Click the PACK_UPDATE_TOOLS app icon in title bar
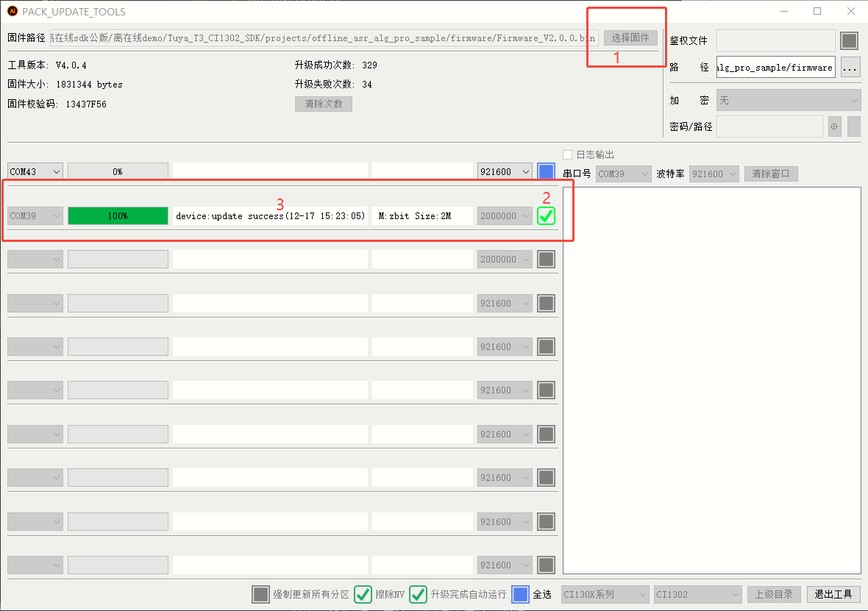Screen dimensions: 868x611 (x=13, y=12)
